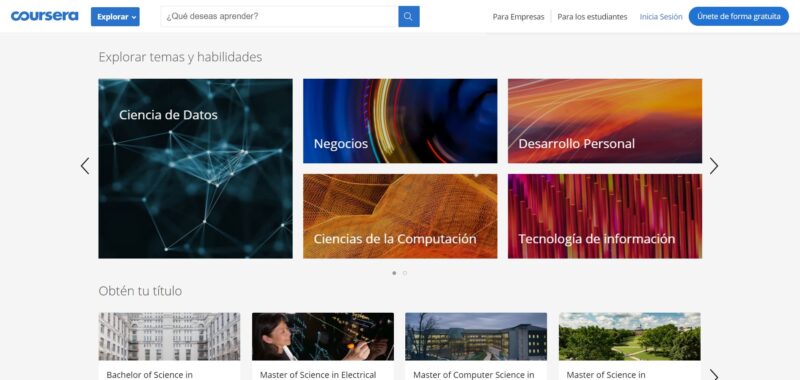Open the Para Empresas link
The height and width of the screenshot is (380, 800).
click(x=518, y=17)
